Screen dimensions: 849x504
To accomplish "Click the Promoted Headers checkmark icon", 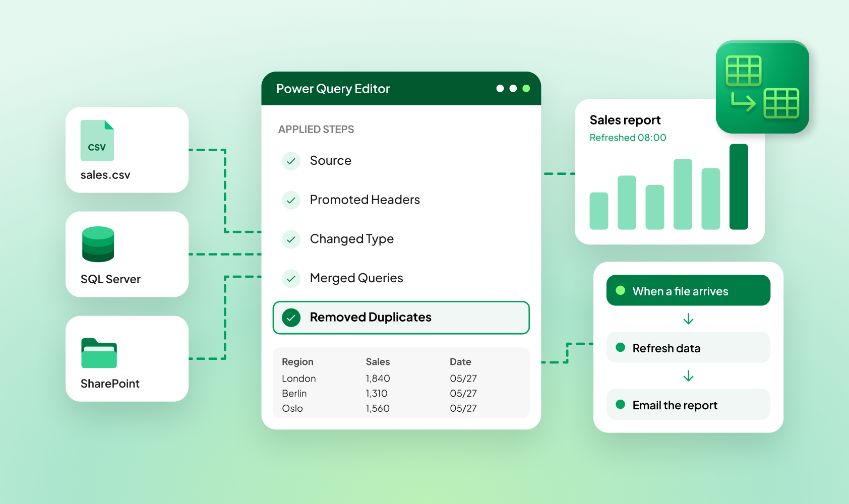I will pos(291,200).
